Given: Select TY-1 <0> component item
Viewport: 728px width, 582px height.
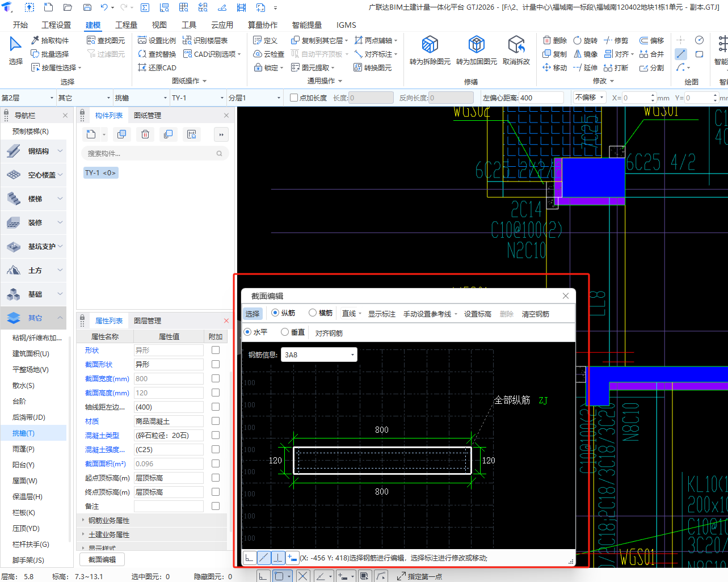Looking at the screenshot, I should click(x=100, y=172).
